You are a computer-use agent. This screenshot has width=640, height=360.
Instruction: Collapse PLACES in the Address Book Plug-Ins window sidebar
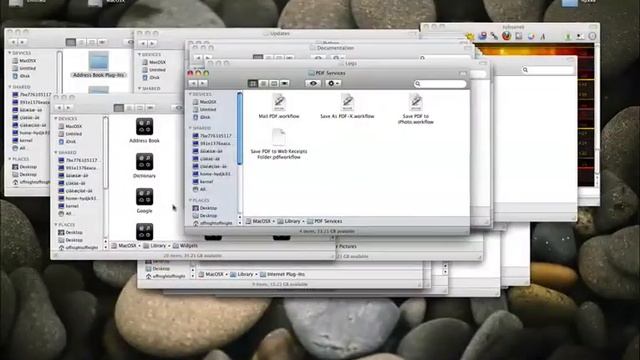pos(10,159)
